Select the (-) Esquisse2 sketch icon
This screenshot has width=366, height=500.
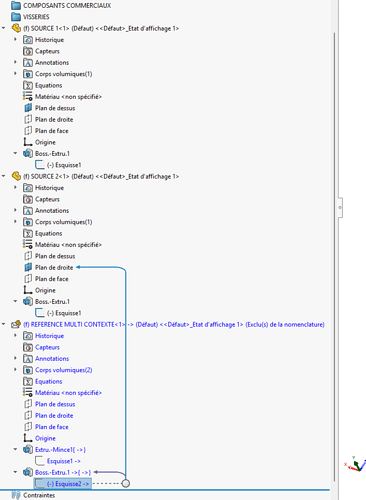click(40, 483)
